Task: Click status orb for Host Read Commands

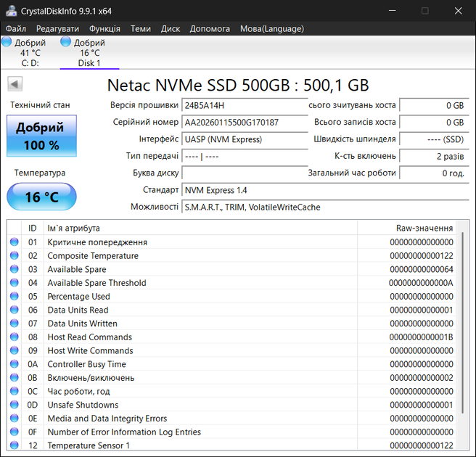Action: click(x=15, y=337)
